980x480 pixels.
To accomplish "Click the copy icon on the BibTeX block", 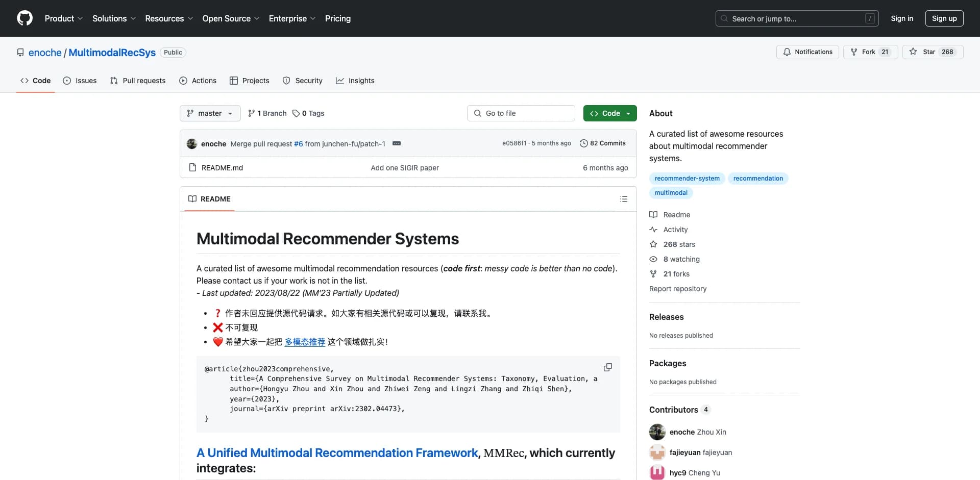I will pos(607,367).
